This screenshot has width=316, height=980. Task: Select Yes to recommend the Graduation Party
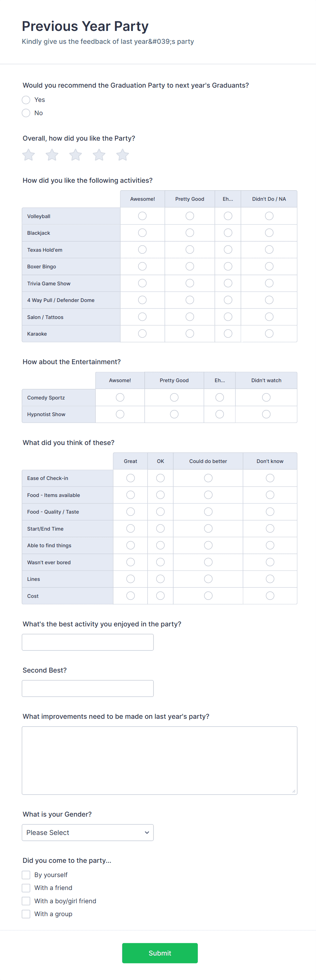(x=26, y=100)
